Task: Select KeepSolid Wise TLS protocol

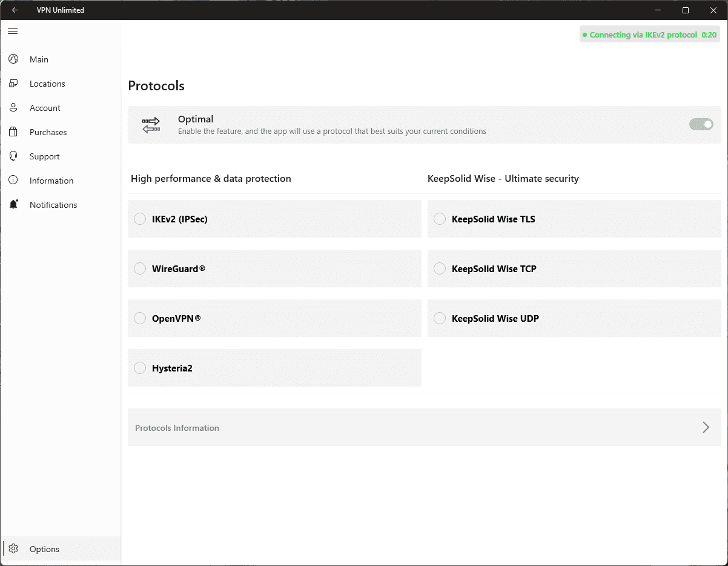Action: tap(440, 219)
